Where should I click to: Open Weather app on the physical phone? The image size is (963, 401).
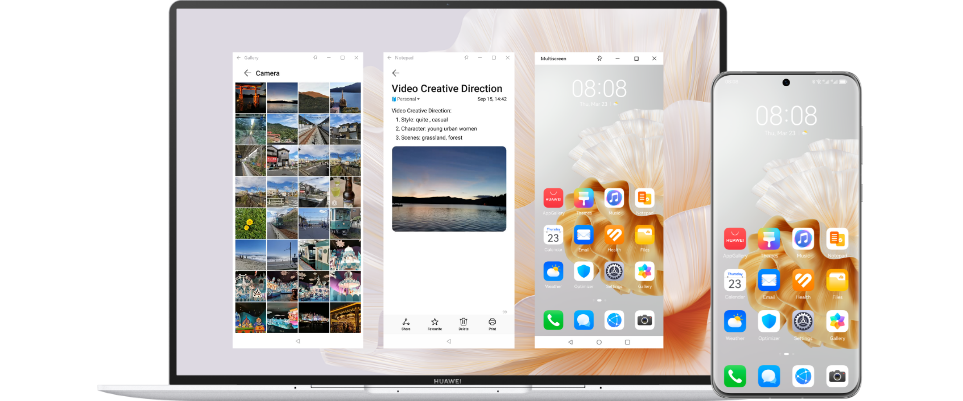735,320
